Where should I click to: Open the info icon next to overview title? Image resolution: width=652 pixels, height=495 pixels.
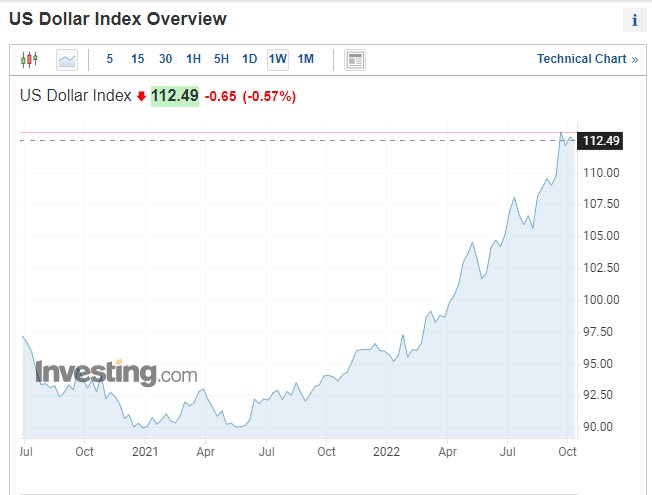635,20
